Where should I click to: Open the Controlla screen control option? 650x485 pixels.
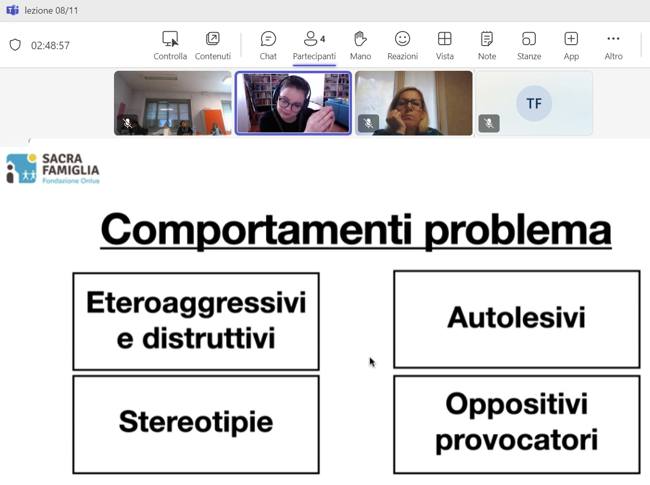(170, 45)
